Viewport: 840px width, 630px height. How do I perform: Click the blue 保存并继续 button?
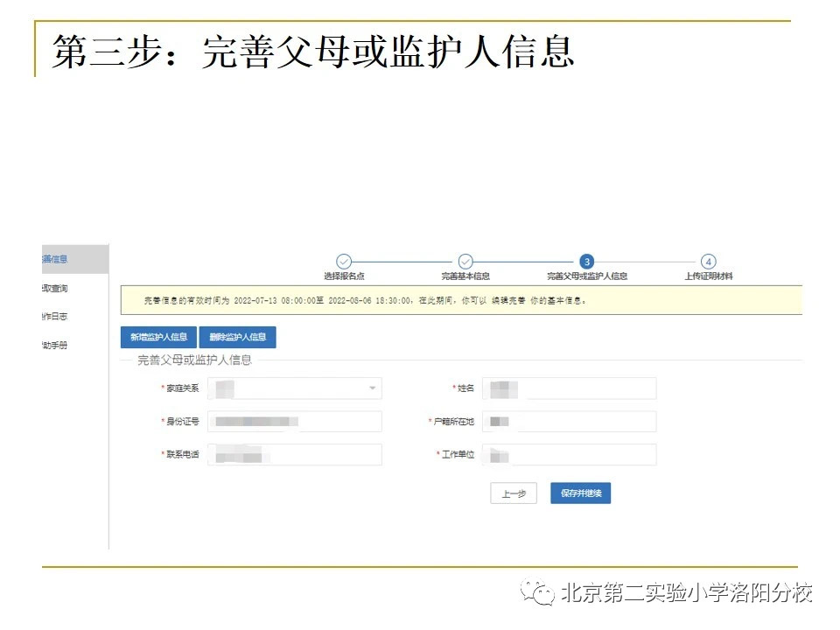[x=581, y=493]
